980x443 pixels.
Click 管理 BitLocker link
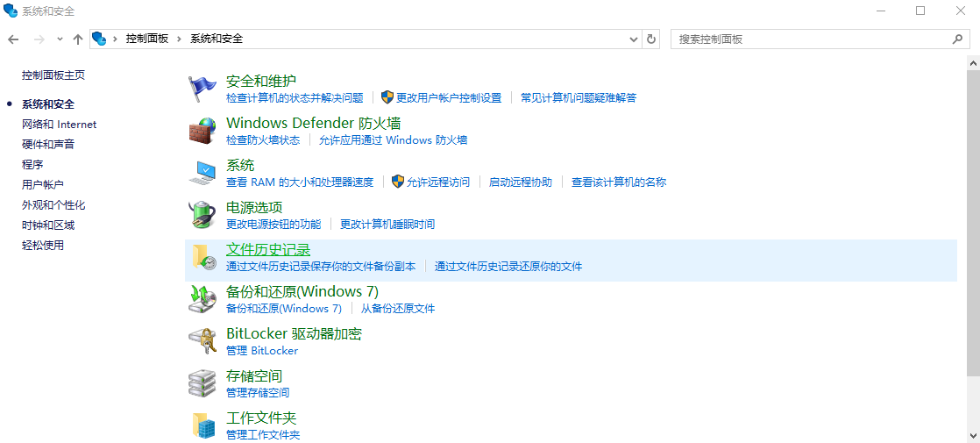click(x=262, y=350)
